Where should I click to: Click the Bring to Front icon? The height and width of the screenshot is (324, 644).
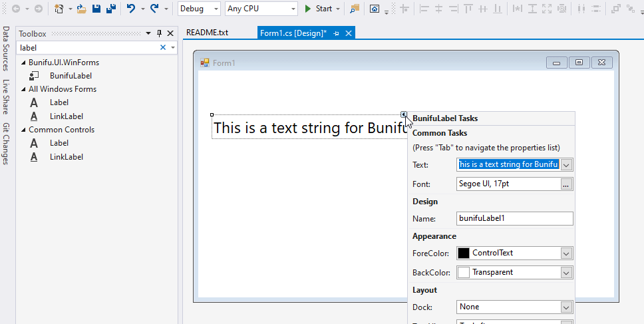tap(615, 9)
